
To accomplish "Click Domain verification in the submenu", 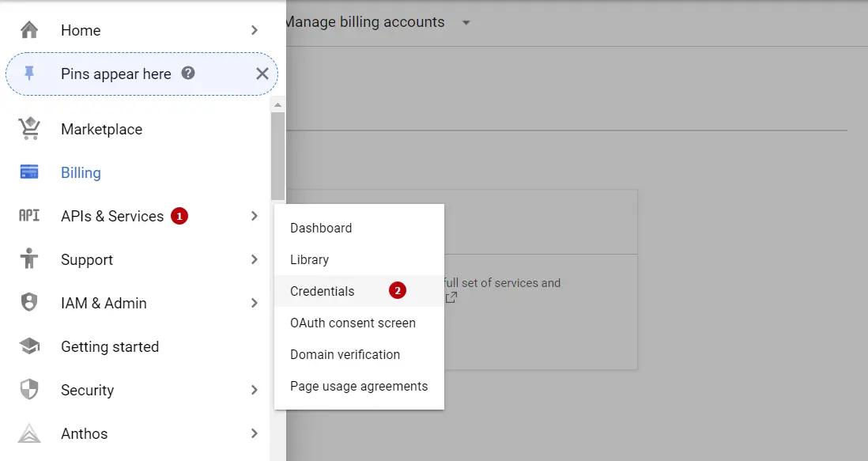I will [345, 354].
